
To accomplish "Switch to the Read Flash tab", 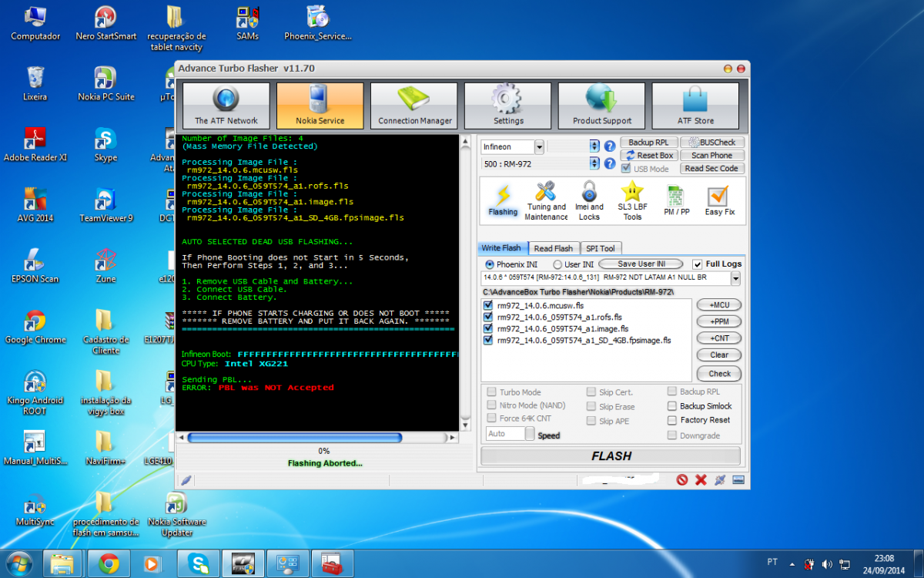I will tap(553, 248).
